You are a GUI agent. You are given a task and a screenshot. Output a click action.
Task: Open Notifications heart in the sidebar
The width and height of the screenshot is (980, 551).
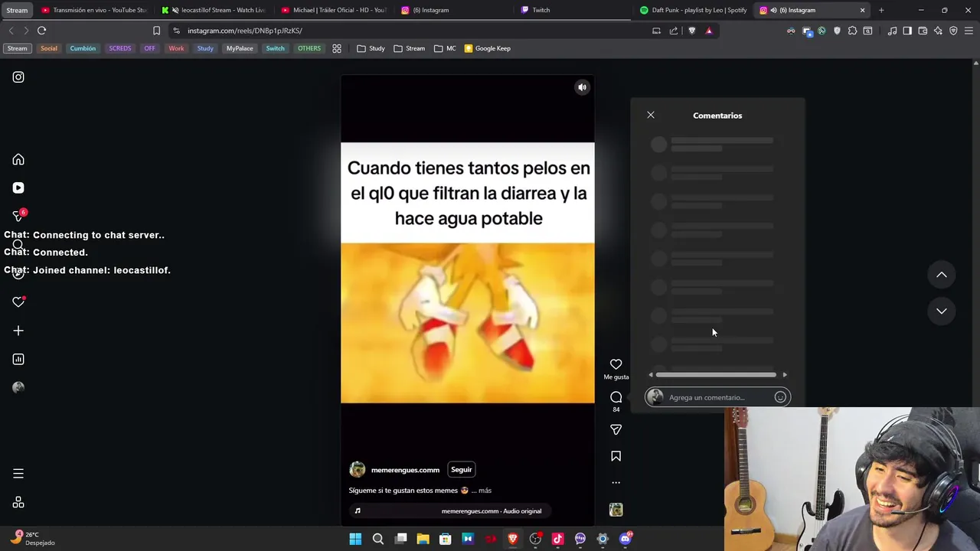18,302
